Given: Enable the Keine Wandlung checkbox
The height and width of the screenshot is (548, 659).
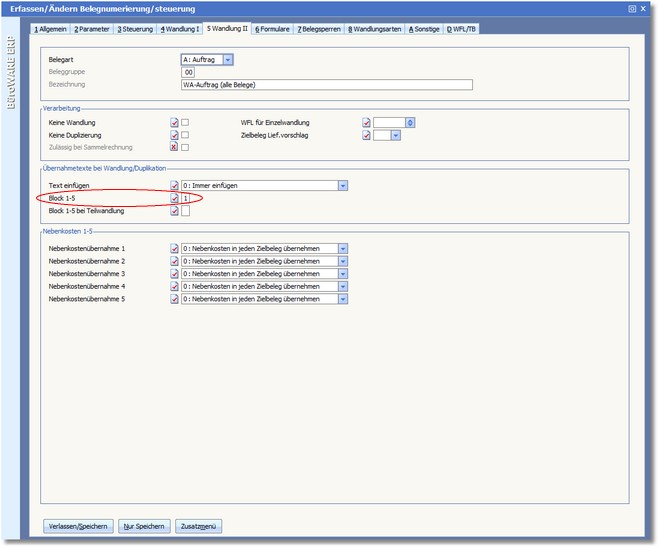Looking at the screenshot, I should tap(185, 122).
